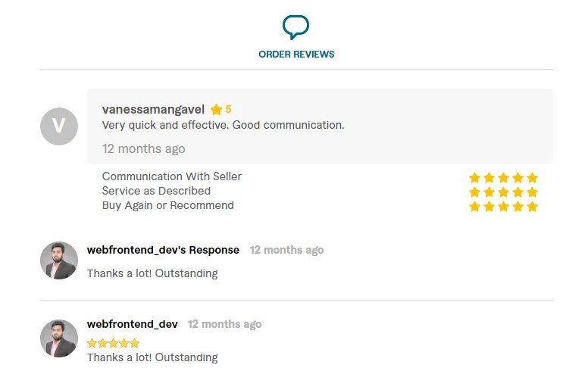
Task: Open the lower webfrontend_dev username link
Action: (133, 324)
